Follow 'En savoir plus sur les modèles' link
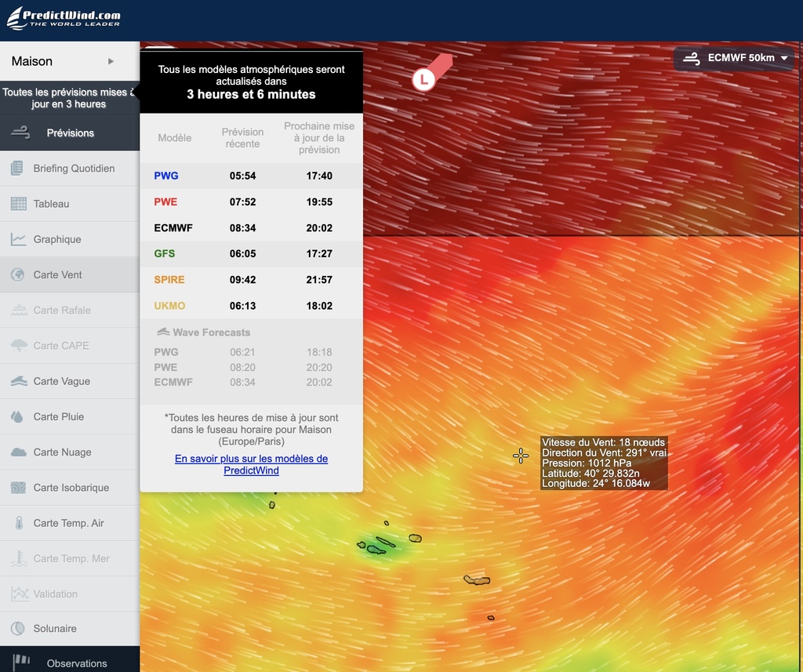 (x=251, y=464)
